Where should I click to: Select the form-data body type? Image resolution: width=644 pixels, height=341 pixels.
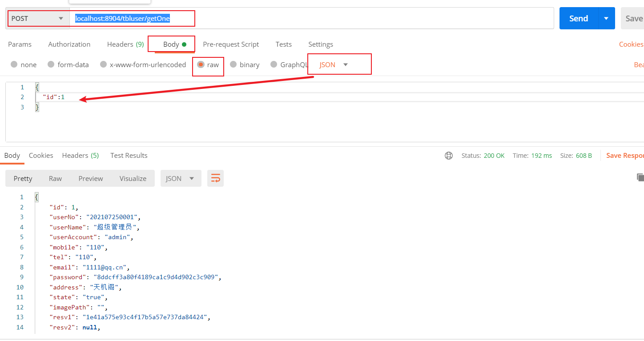(68, 64)
